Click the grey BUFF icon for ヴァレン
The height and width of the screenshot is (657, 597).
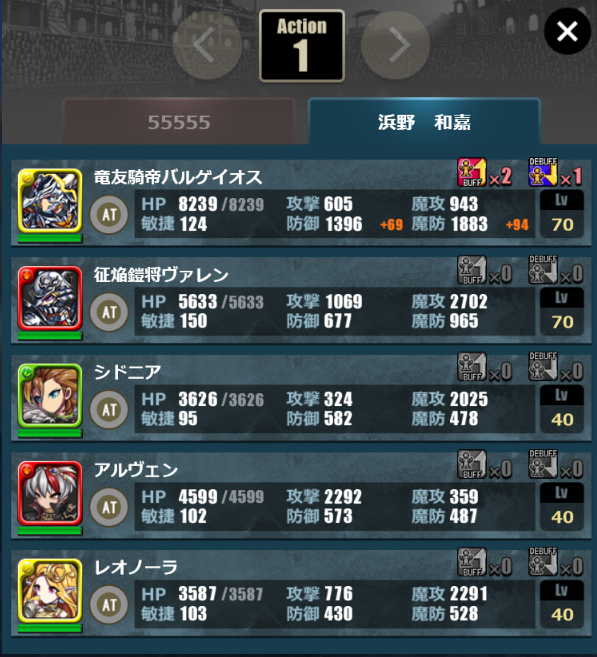[472, 270]
